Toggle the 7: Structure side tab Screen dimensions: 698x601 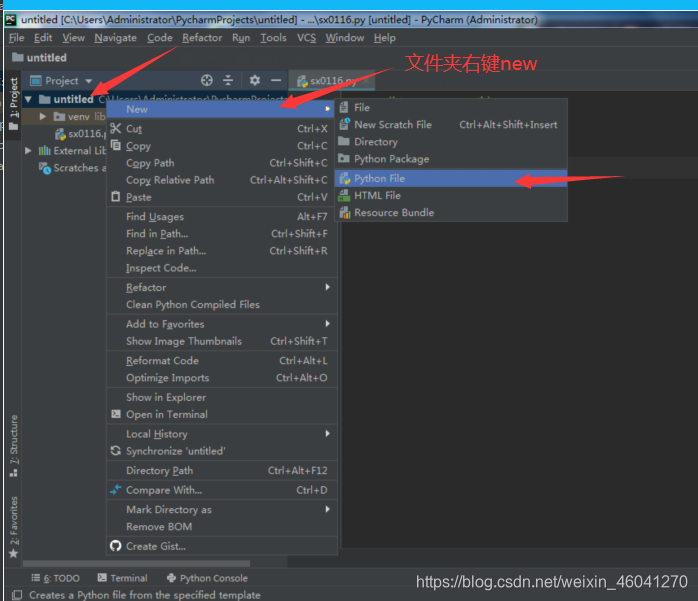[14, 446]
